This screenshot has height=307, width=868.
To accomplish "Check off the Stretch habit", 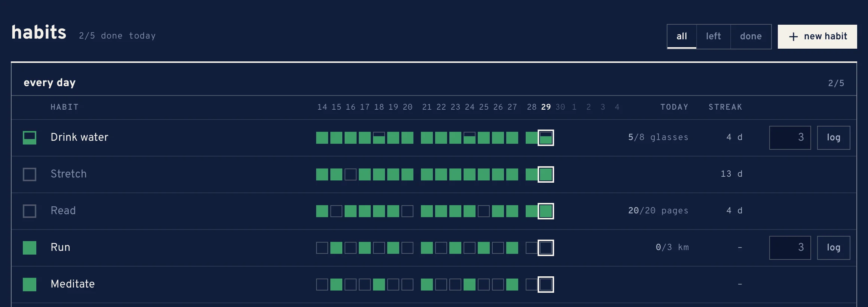I will coord(30,174).
